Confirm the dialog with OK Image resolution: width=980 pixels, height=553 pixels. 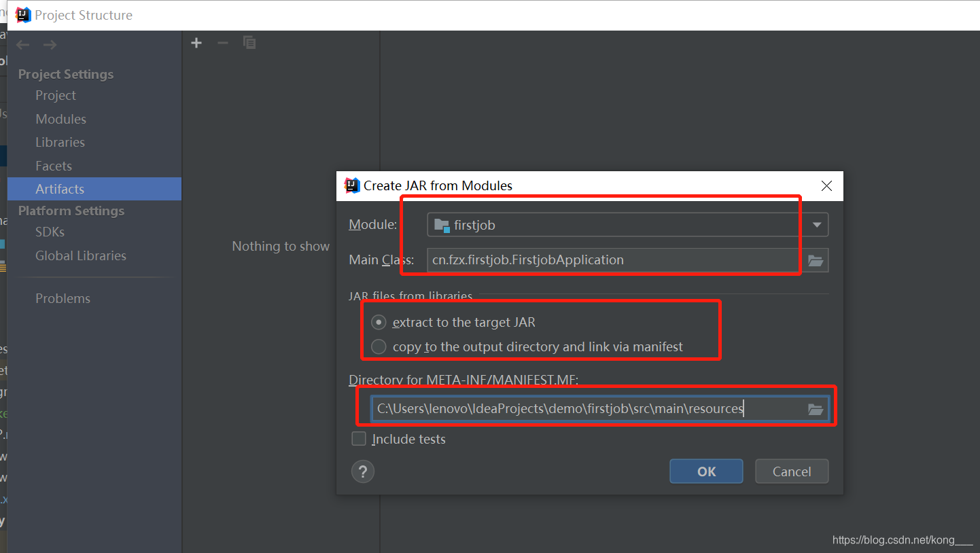[706, 471]
